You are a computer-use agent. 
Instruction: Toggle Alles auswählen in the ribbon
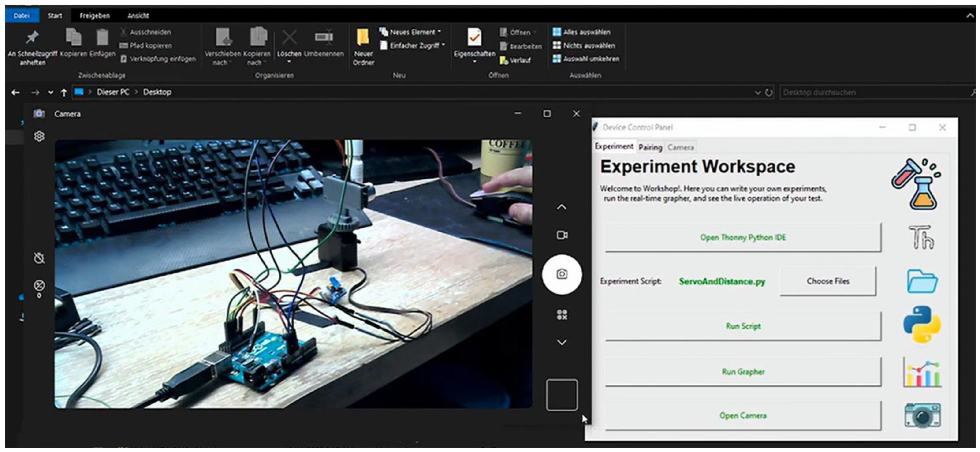click(x=582, y=32)
